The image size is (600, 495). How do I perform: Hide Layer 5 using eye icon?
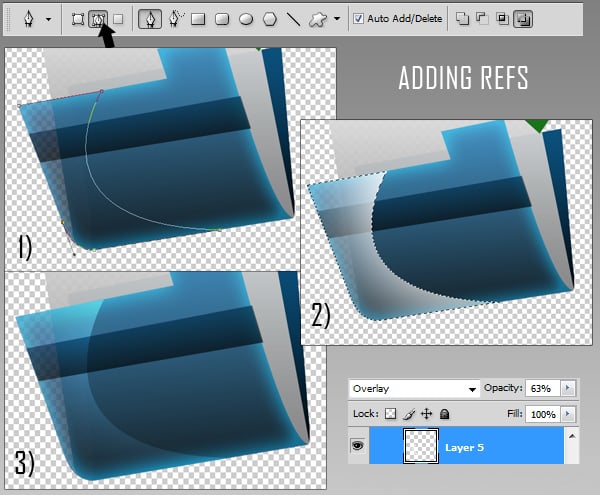click(357, 447)
